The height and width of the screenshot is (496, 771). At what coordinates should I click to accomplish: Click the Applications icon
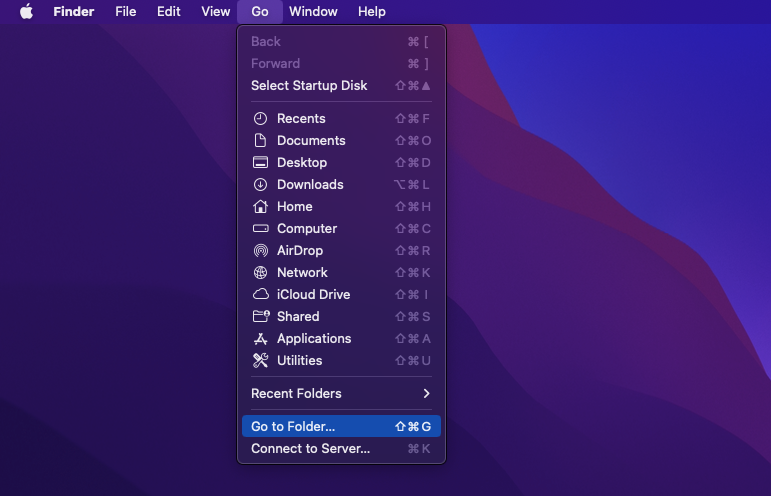pyautogui.click(x=260, y=339)
